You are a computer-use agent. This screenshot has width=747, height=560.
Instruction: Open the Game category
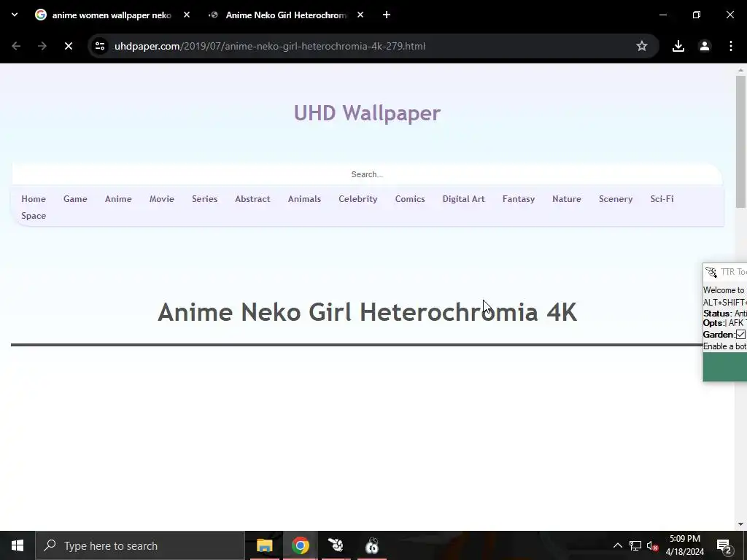click(75, 199)
